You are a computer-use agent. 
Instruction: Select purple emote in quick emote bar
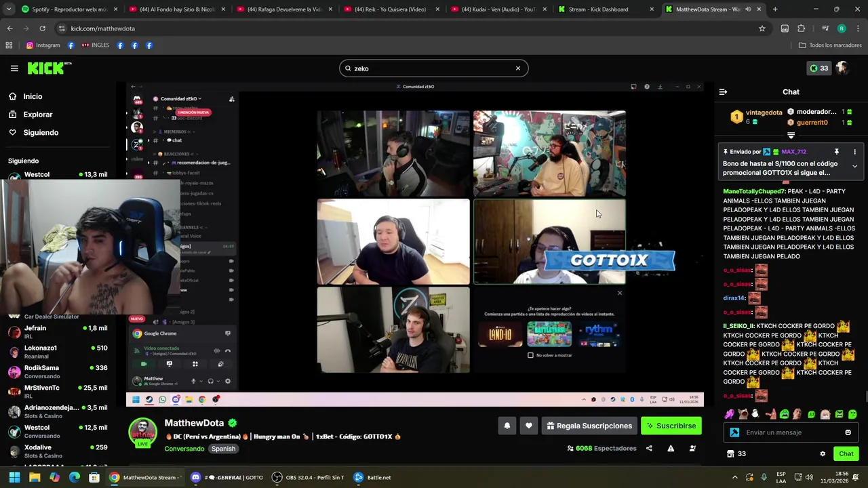[729, 414]
